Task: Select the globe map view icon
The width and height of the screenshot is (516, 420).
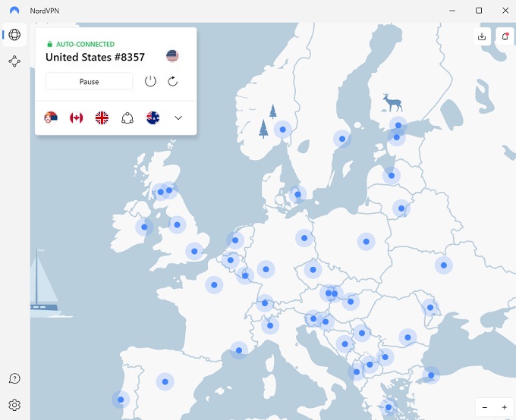Action: pyautogui.click(x=14, y=35)
